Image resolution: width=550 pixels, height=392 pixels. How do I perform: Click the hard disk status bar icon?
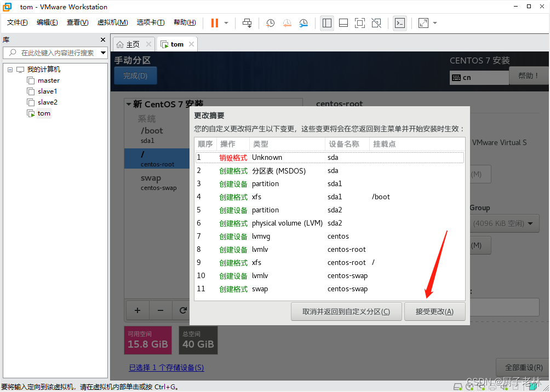tap(458, 387)
